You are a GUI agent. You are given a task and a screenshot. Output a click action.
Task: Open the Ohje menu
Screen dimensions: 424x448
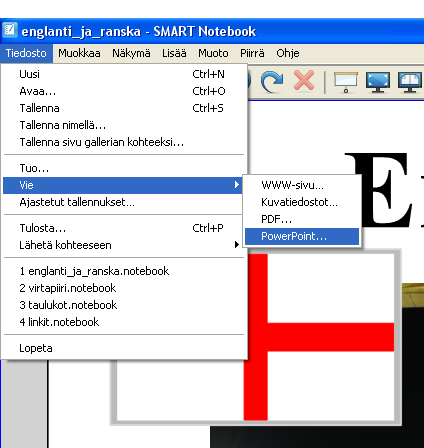point(288,53)
